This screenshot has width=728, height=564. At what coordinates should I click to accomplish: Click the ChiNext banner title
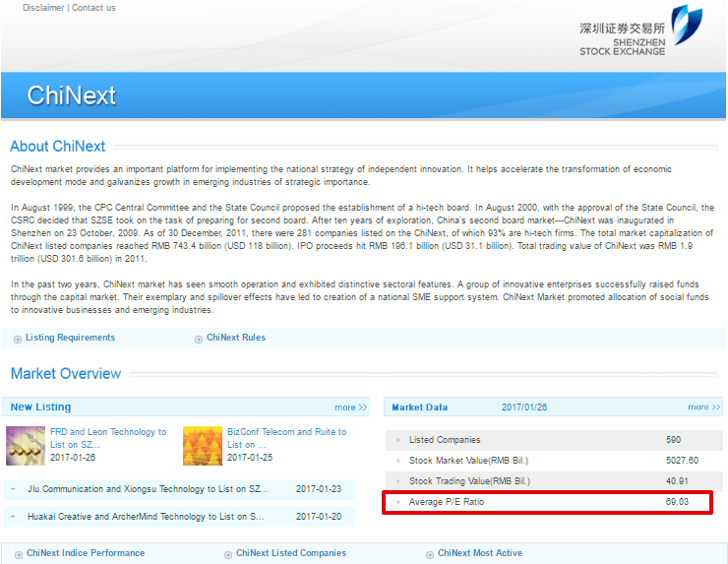pyautogui.click(x=72, y=95)
